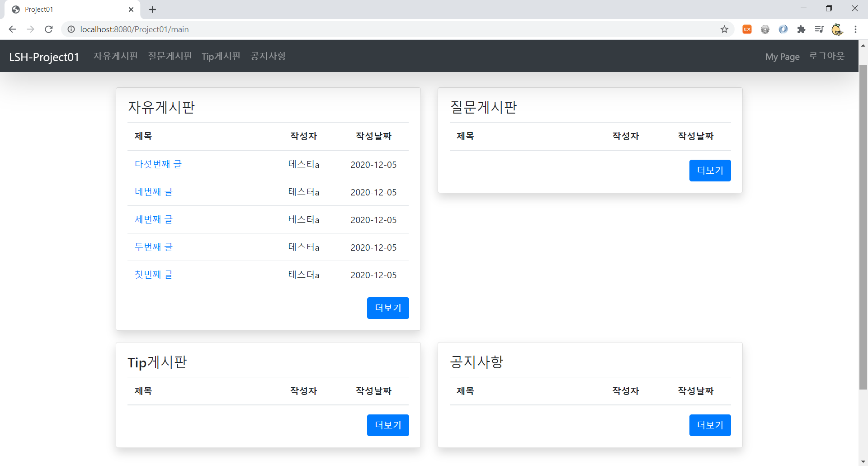Open the LSH-Project01 brand link
This screenshot has height=466, width=868.
[44, 57]
